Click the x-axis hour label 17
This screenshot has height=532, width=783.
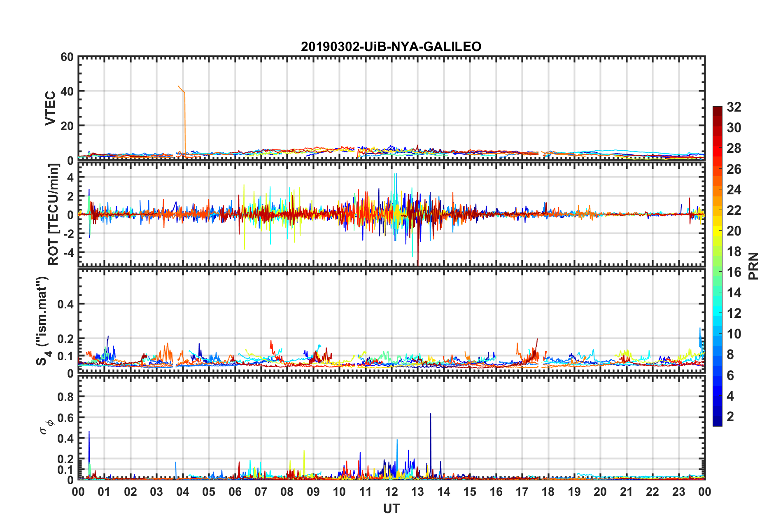[x=522, y=492]
